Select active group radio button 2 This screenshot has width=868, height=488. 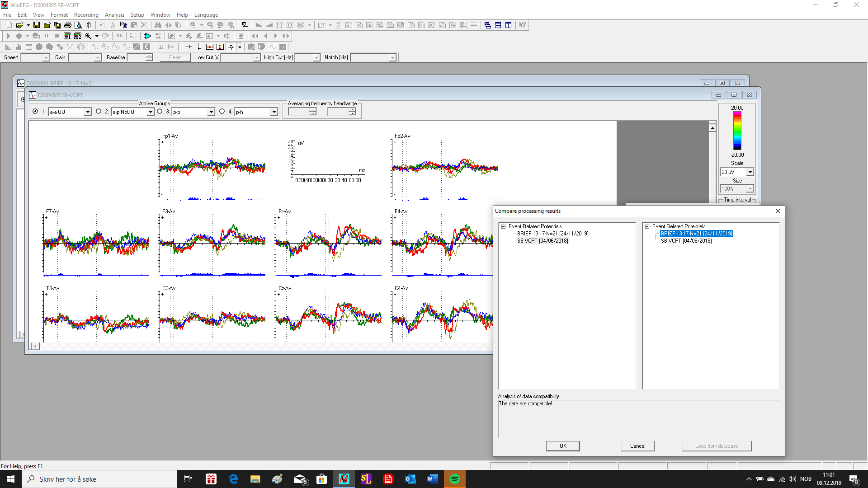(x=99, y=112)
